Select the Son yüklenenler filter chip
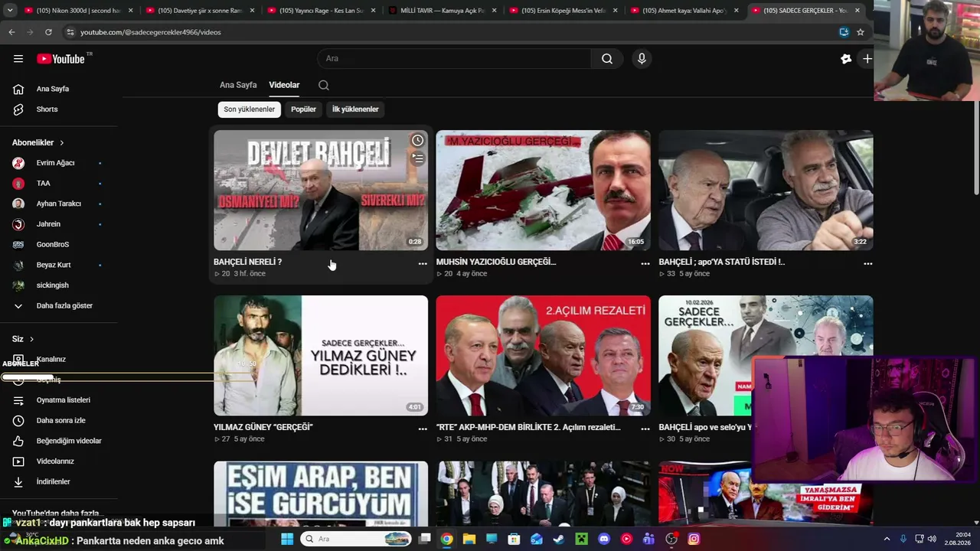 click(x=249, y=109)
